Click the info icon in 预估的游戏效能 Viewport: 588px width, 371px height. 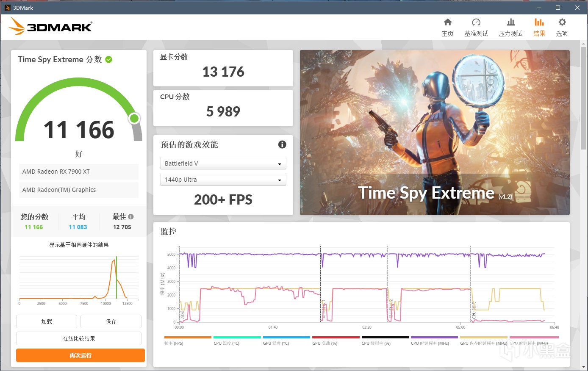point(282,144)
